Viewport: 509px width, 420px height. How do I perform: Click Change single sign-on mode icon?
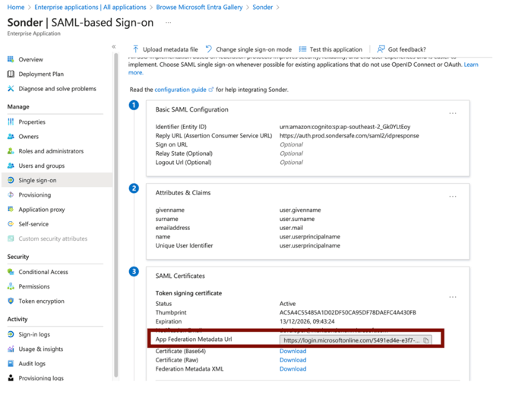(x=209, y=49)
